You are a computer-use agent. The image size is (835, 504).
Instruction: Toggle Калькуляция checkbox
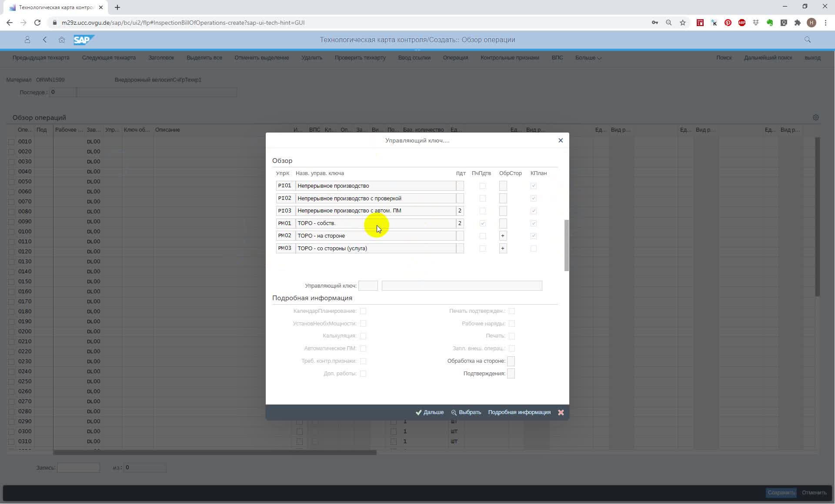click(363, 336)
